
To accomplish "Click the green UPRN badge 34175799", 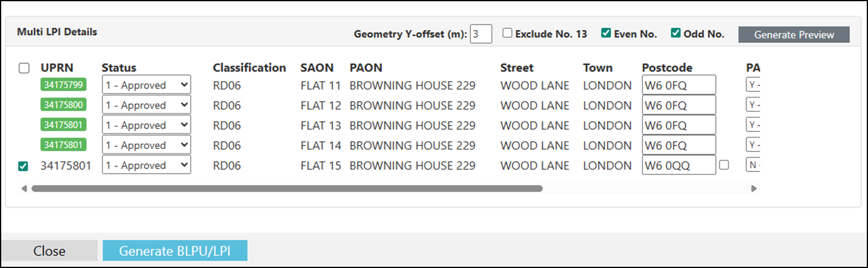I will coord(63,85).
